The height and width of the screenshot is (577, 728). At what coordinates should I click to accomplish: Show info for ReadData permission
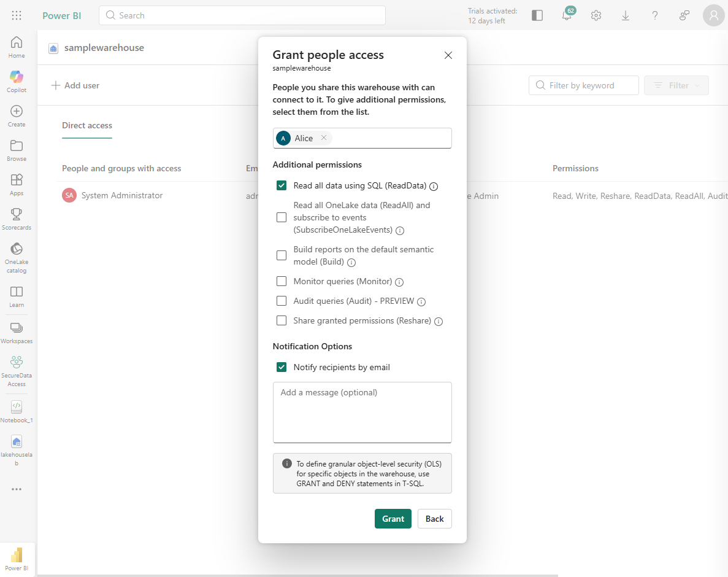pyautogui.click(x=434, y=186)
